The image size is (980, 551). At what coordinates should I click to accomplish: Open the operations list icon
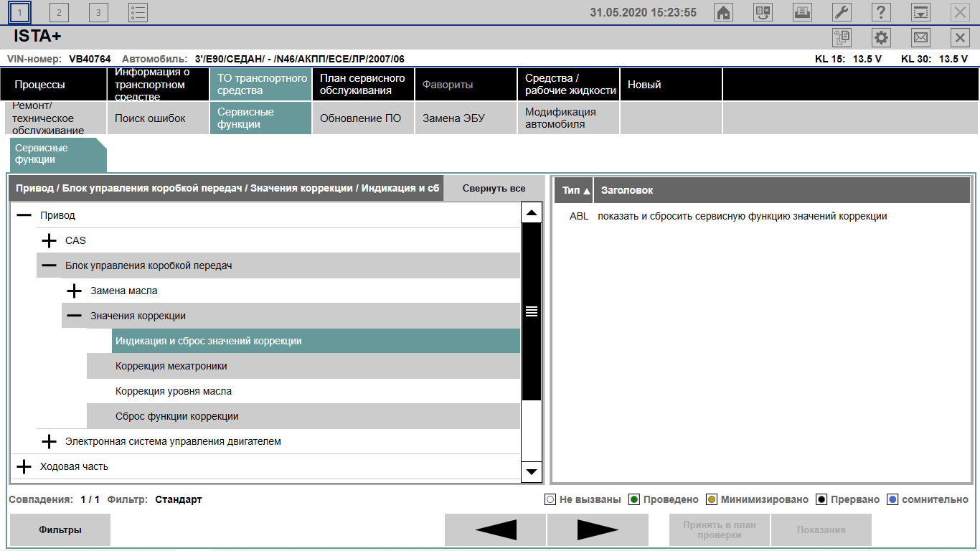click(138, 12)
